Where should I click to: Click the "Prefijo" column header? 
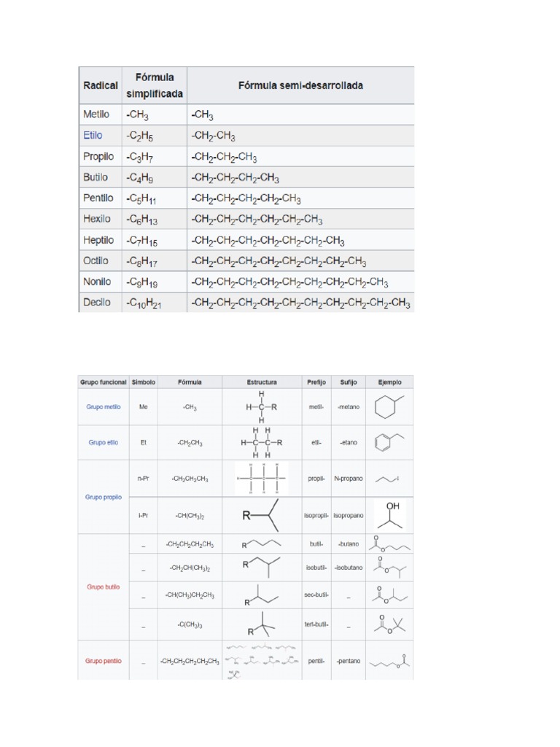tap(316, 382)
